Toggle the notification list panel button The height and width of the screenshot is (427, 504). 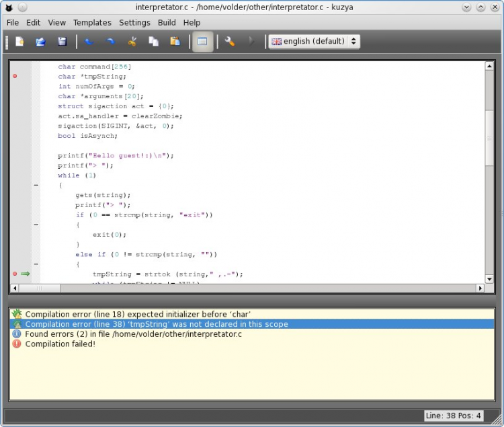[203, 42]
